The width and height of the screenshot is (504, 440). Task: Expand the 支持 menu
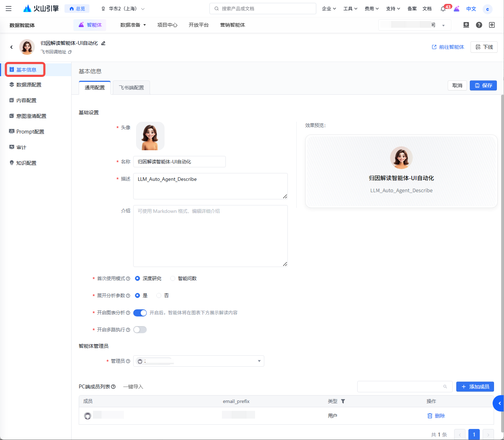click(x=393, y=9)
